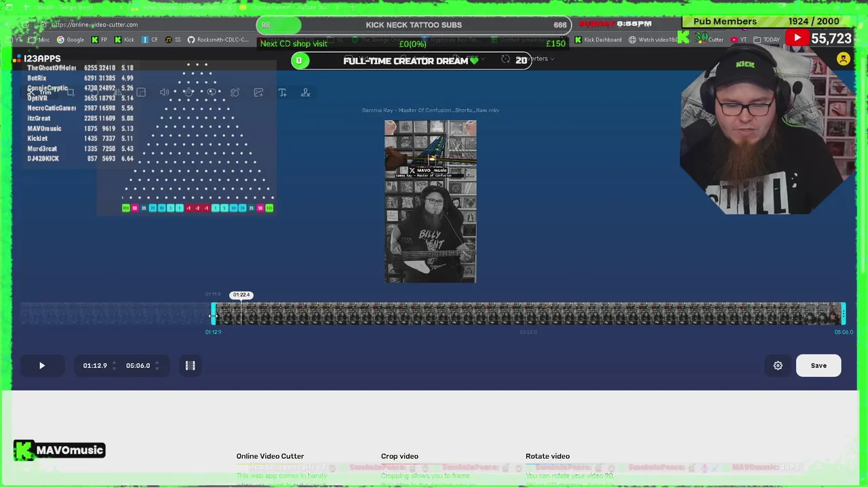Click the start time field 01:12.9
This screenshot has width=868, height=488.
95,365
